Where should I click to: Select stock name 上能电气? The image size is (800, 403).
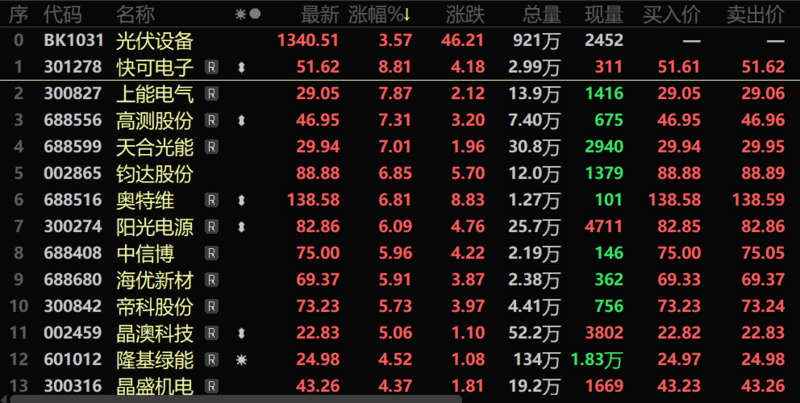pos(155,93)
